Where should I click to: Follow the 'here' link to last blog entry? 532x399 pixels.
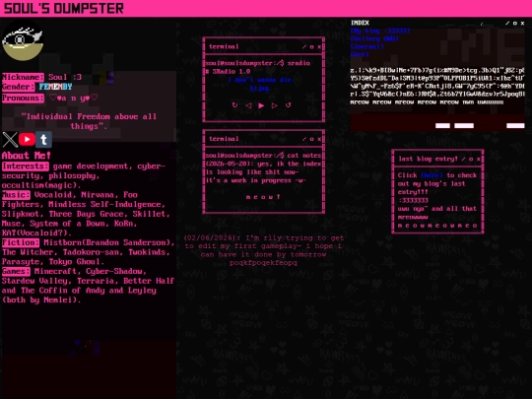click(x=432, y=175)
